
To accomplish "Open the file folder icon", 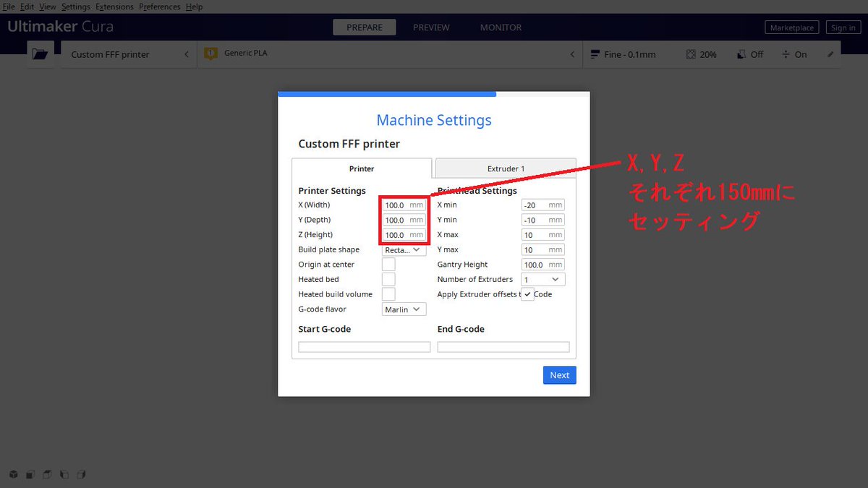I will (x=40, y=54).
